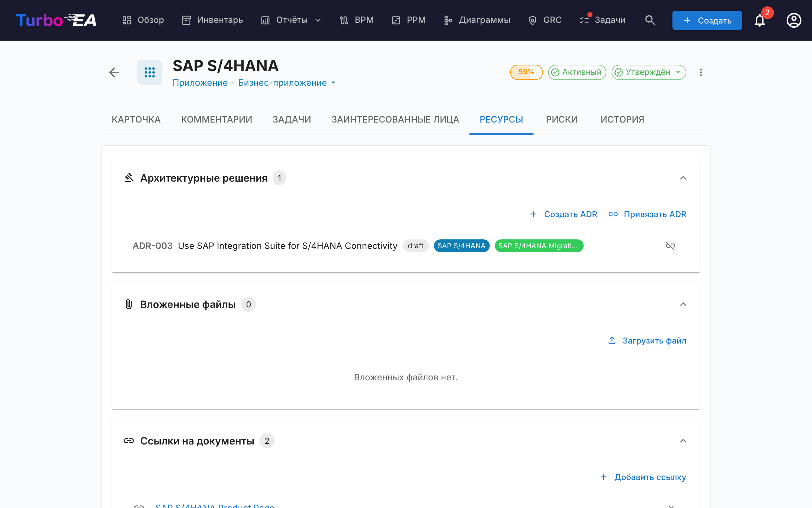Click Привязать ADR
This screenshot has width=812, height=508.
point(647,214)
